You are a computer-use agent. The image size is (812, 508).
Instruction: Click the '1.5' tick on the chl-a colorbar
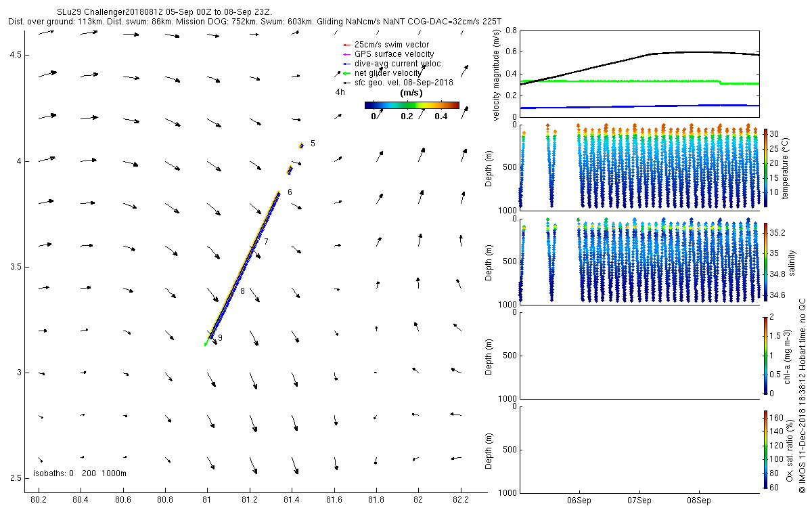point(775,335)
